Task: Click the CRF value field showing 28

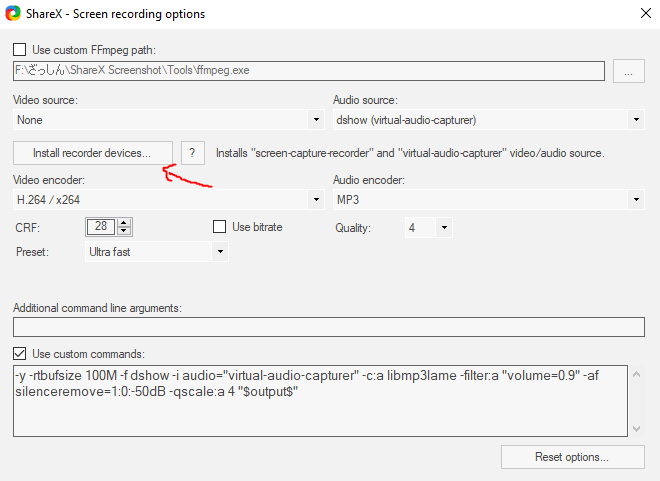Action: pos(101,227)
